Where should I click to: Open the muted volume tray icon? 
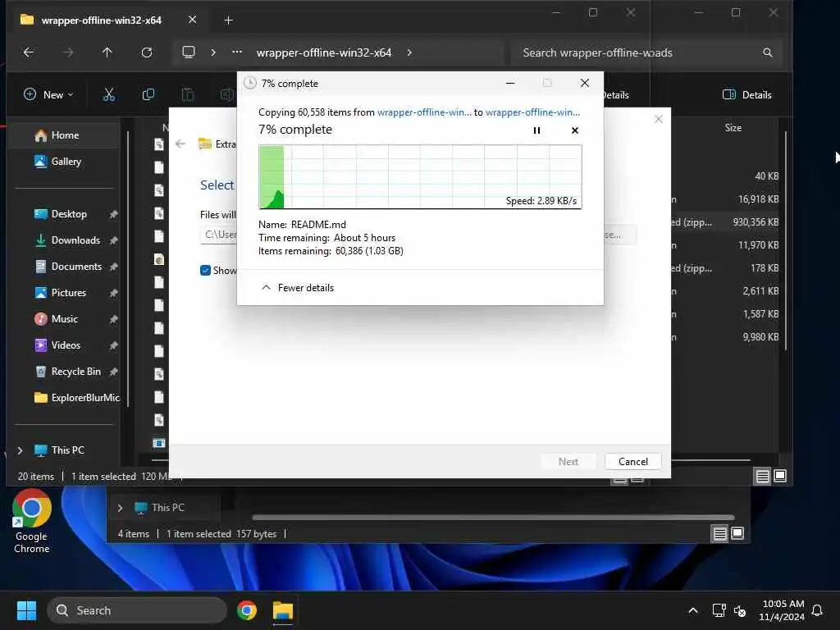[740, 610]
